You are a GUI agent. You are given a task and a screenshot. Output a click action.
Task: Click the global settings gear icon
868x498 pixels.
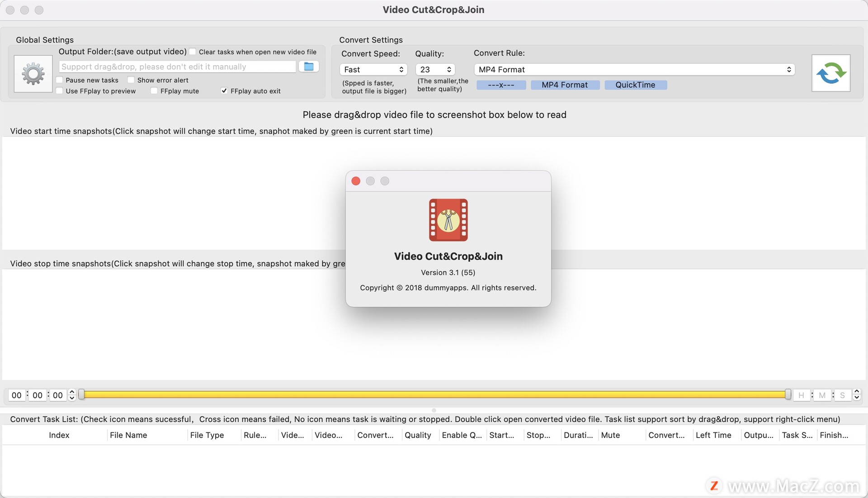33,73
